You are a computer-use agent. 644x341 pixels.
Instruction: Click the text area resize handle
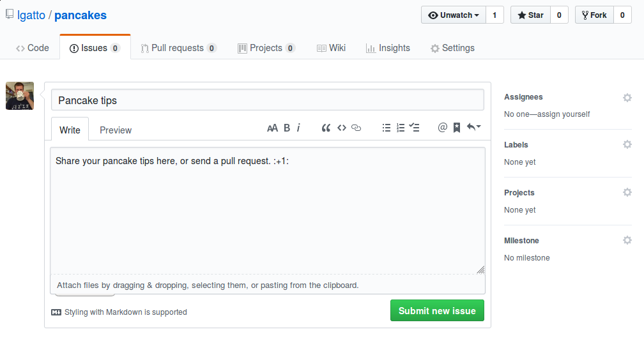click(x=480, y=269)
